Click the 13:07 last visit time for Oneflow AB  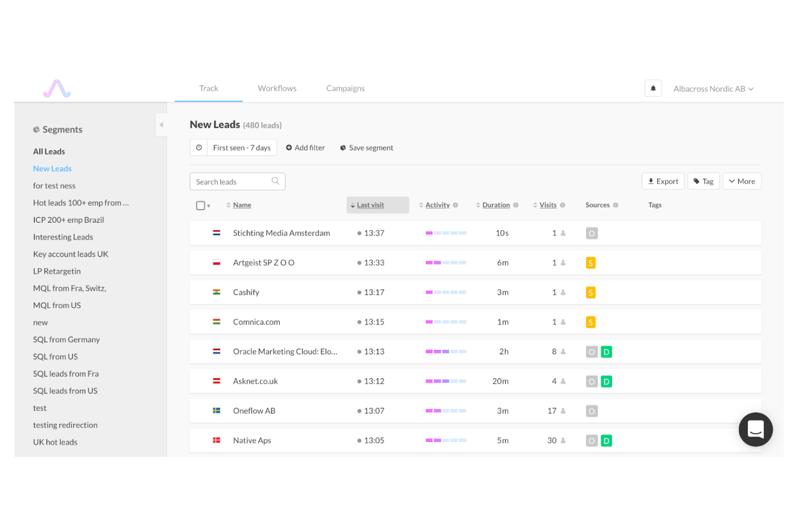(x=374, y=411)
